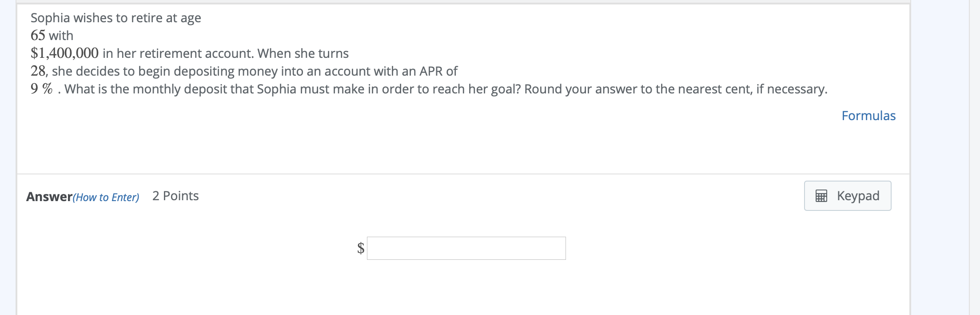The height and width of the screenshot is (315, 980).
Task: Focus the dollar answer input field
Action: 466,248
